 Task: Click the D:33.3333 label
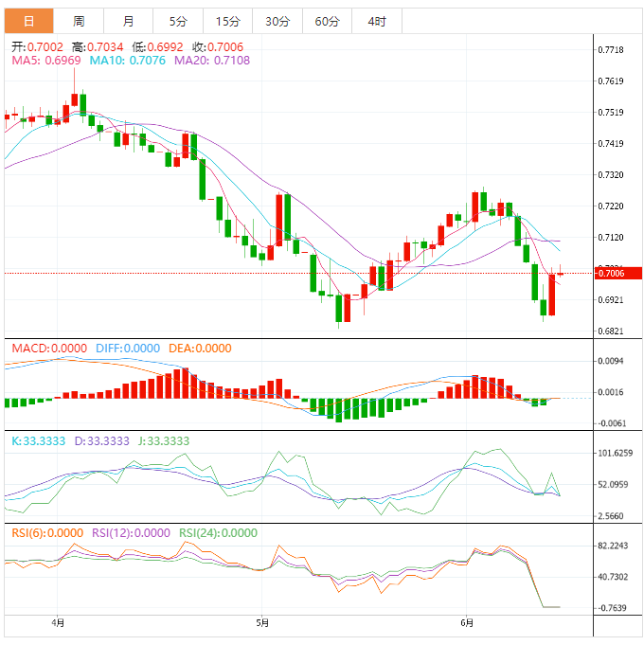pyautogui.click(x=102, y=441)
